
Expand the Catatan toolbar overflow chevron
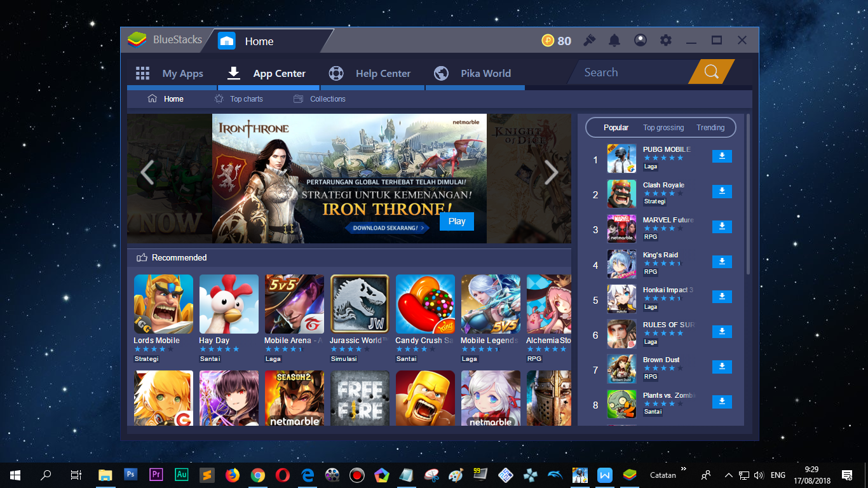683,469
